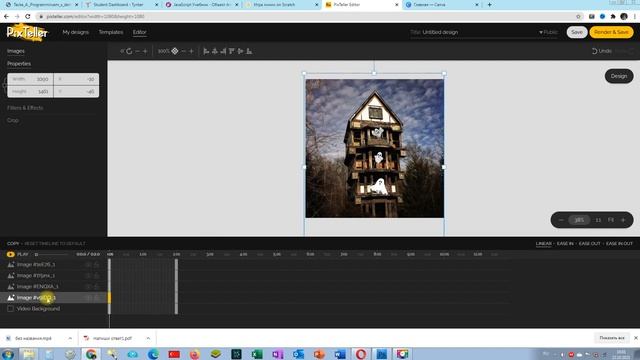This screenshot has height=360, width=640.
Task: Expand the Properties section
Action: 19,64
